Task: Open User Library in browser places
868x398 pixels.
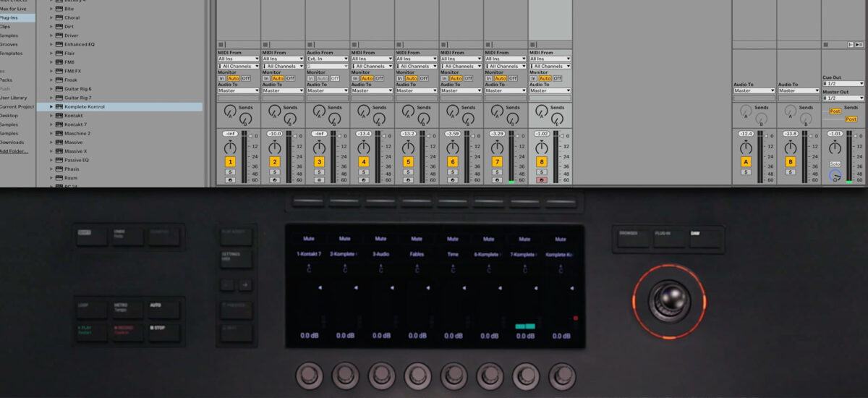Action: [13, 98]
